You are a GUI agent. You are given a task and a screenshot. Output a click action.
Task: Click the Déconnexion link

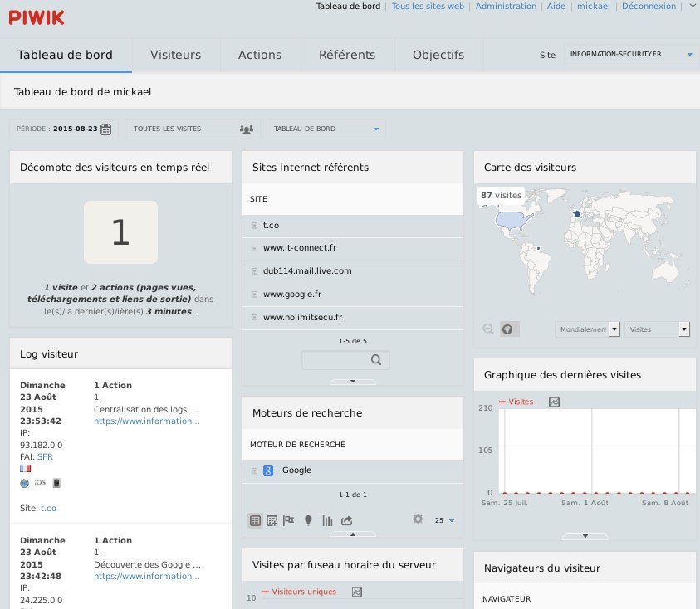tap(649, 6)
